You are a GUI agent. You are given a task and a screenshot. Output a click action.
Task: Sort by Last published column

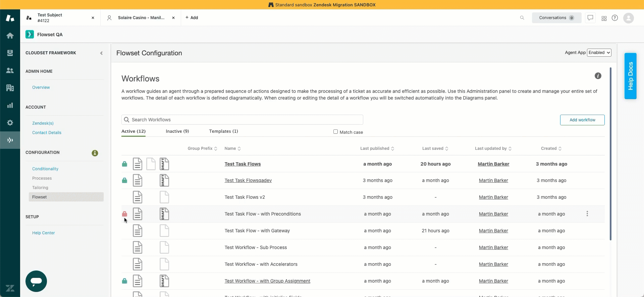pyautogui.click(x=377, y=148)
